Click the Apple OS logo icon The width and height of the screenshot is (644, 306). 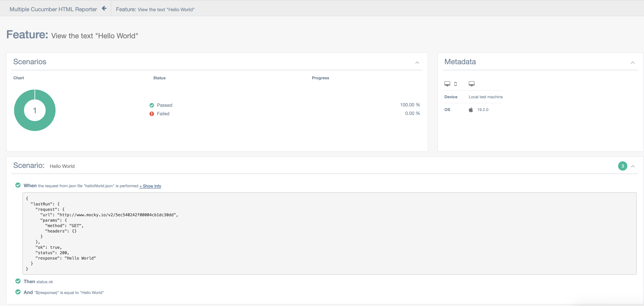(x=471, y=110)
